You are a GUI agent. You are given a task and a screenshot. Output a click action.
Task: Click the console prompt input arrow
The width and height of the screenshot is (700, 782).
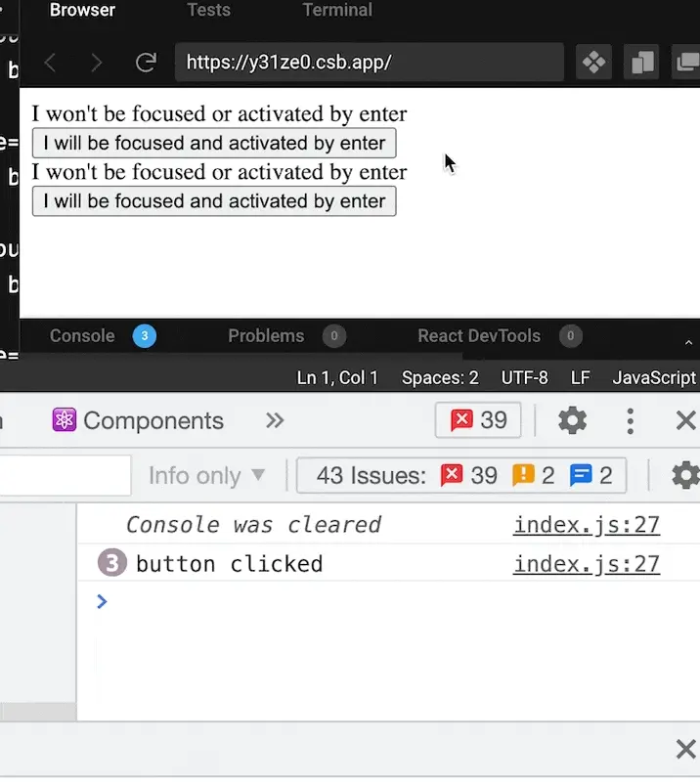(x=102, y=601)
